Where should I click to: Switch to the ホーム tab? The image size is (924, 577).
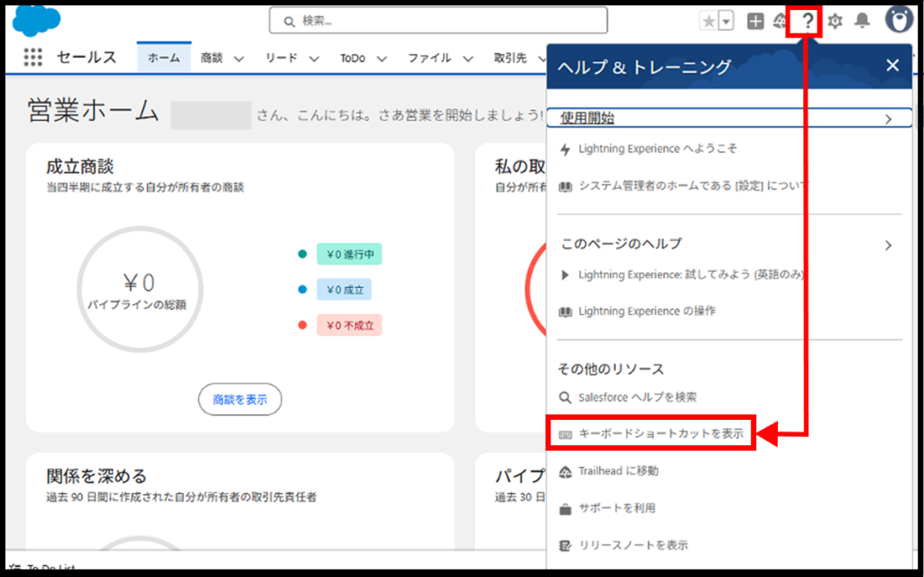(163, 58)
